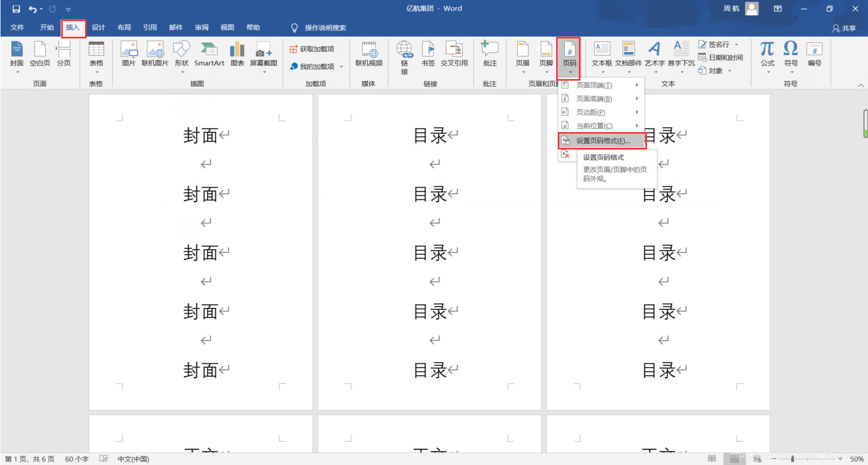This screenshot has height=465, width=868.
Task: Open the File (文件) tab
Action: coord(17,28)
